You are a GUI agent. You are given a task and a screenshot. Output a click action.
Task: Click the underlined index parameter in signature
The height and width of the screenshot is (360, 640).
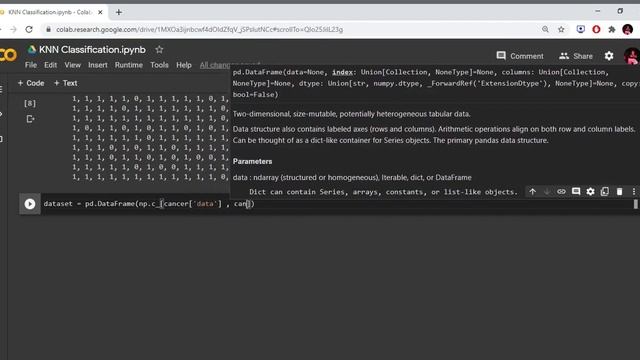(342, 72)
